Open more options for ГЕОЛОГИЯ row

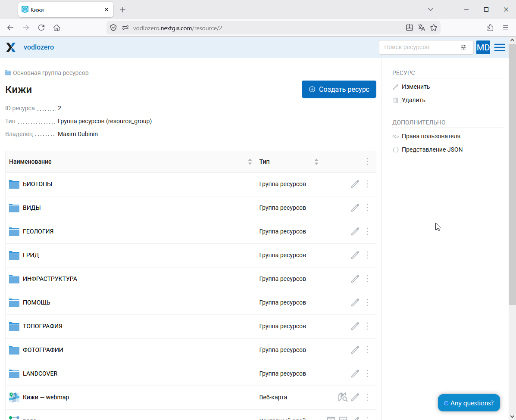(367, 232)
